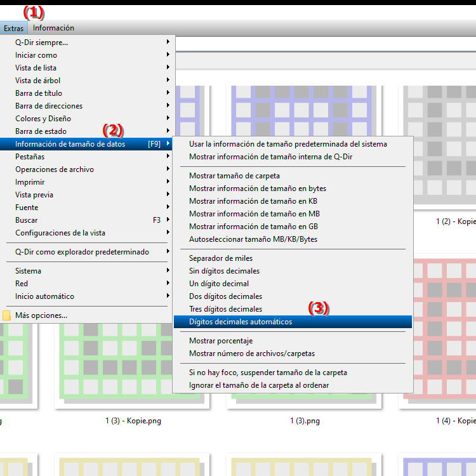Toggle Mostrar tamaño de carpeta
The image size is (476, 476).
[x=293, y=176]
